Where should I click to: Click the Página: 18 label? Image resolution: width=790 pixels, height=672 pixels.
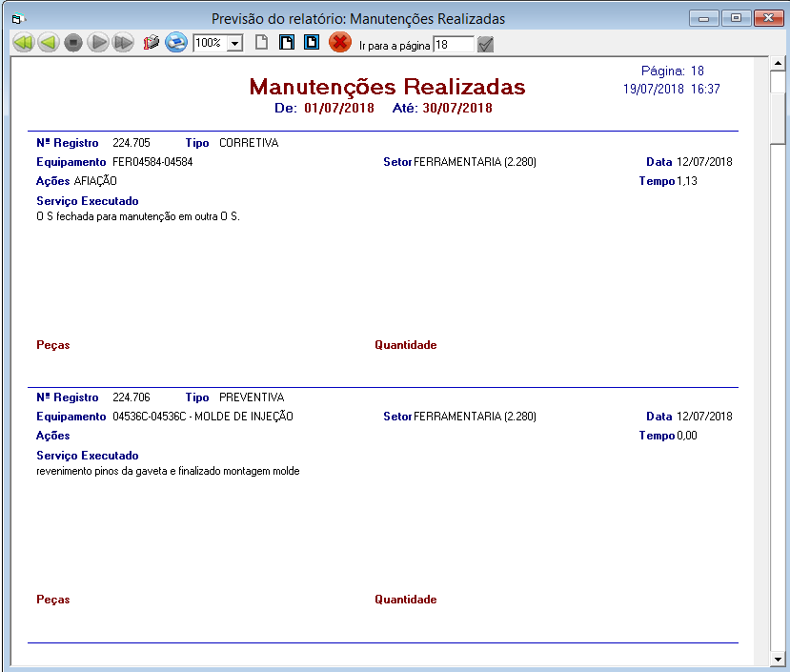point(673,71)
